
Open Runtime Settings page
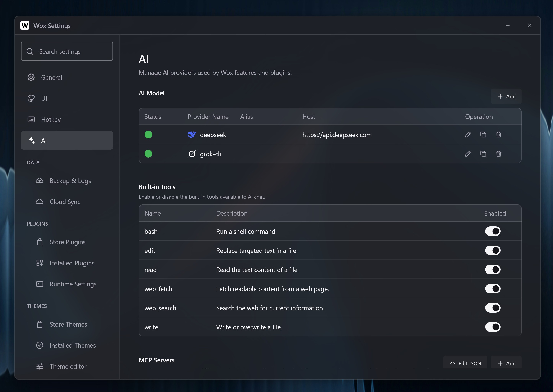tap(67, 284)
